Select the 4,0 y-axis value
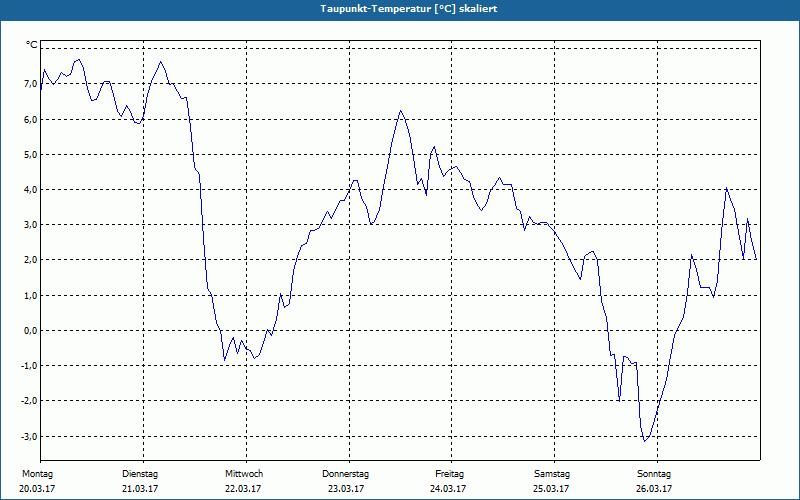Screen dimensions: 800x500 tap(30, 190)
